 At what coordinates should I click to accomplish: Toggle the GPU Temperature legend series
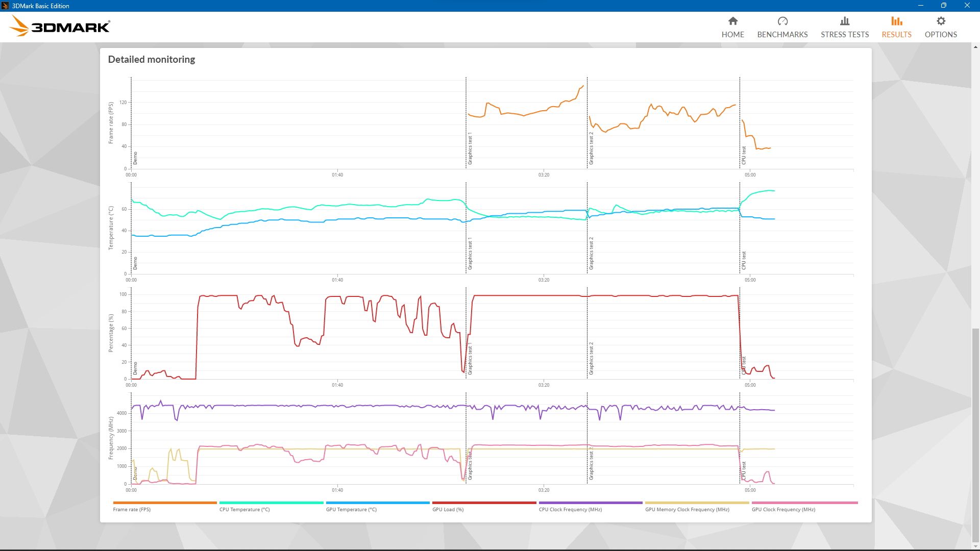[x=351, y=509]
